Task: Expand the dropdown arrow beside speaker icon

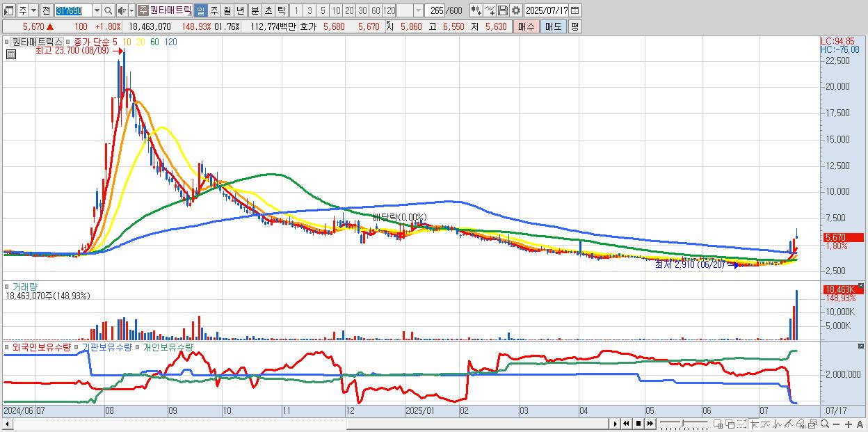Action: pyautogui.click(x=131, y=11)
